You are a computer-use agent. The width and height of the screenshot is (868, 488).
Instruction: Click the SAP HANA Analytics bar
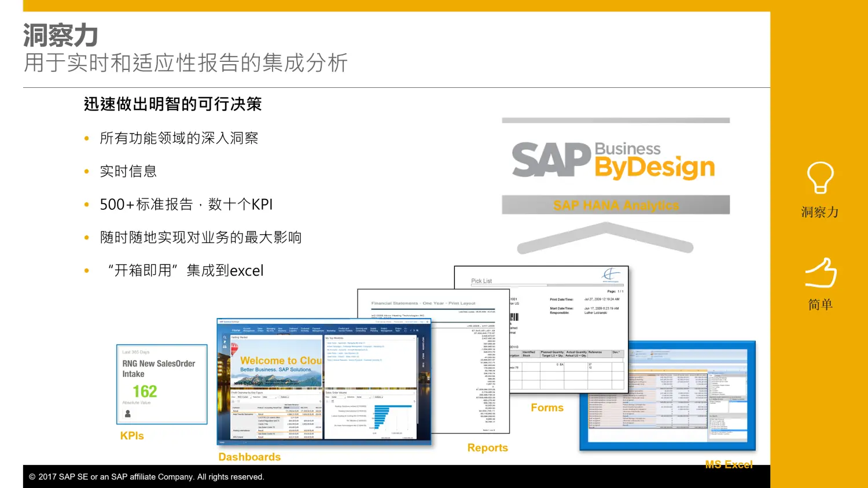[x=616, y=205]
